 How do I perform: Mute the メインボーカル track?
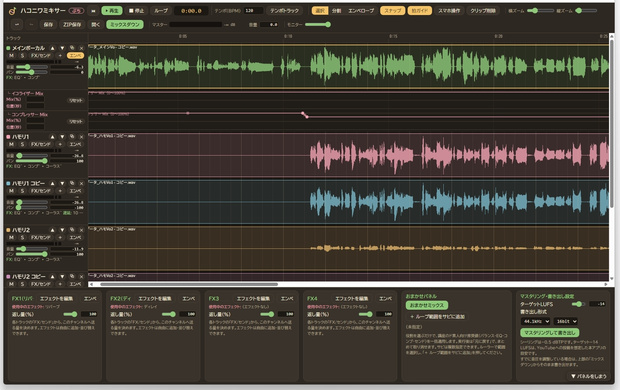12,56
